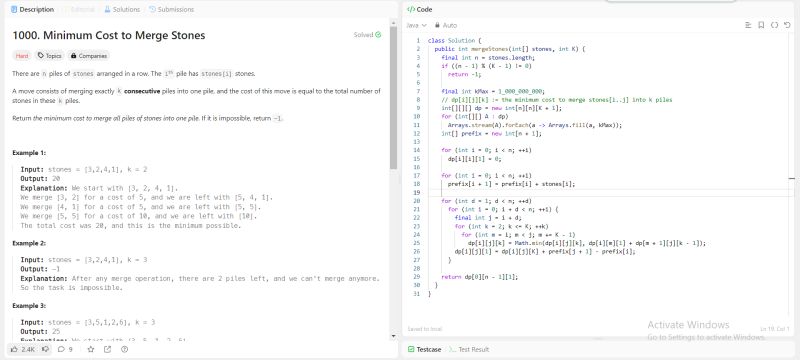This screenshot has width=800, height=360.
Task: Switch to the Solutions tab
Action: click(x=122, y=9)
